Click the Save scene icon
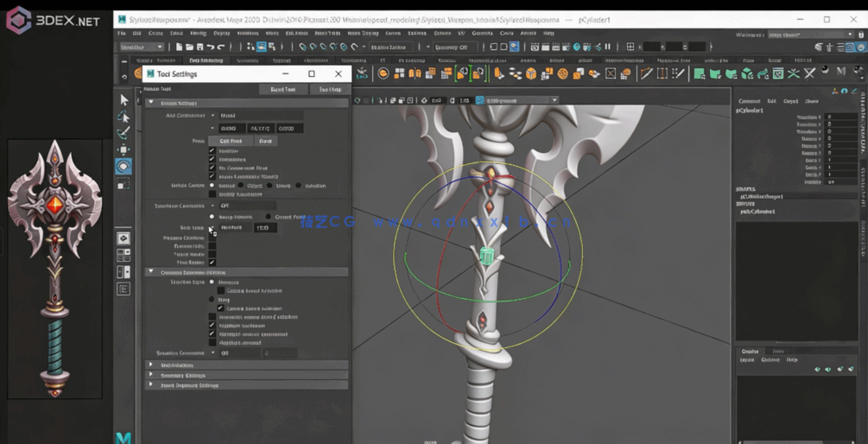Screen dimensions: 868x444 (x=200, y=48)
